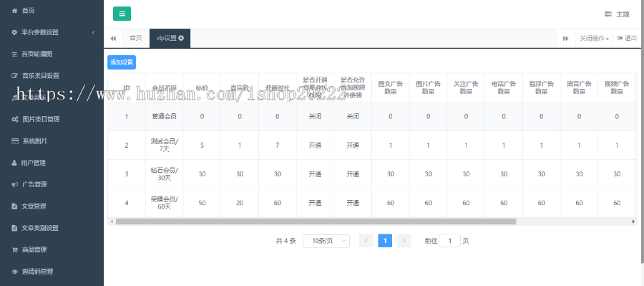The image size is (644, 286).
Task: Click the 荣耀会员/60天 cell
Action: pyautogui.click(x=165, y=203)
